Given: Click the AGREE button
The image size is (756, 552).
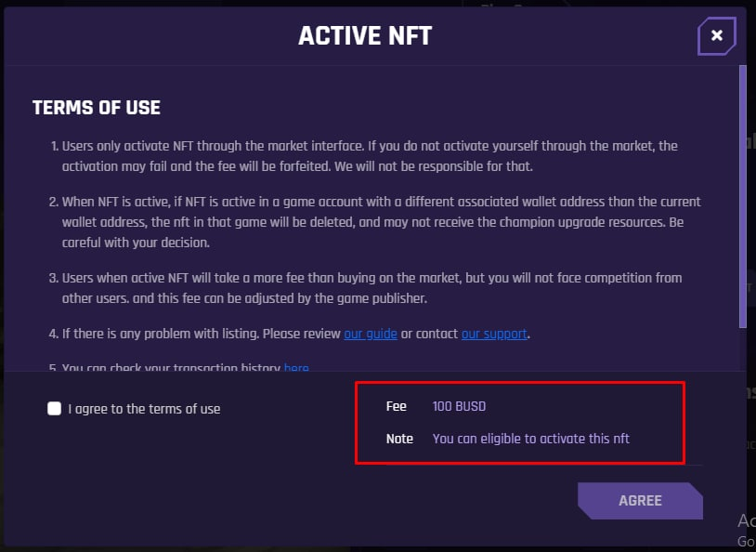Looking at the screenshot, I should click(x=640, y=501).
